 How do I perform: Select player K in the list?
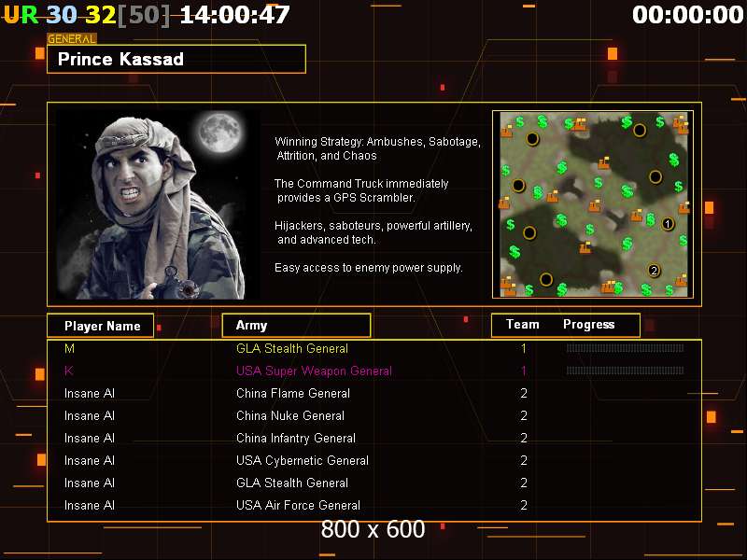pyautogui.click(x=68, y=371)
